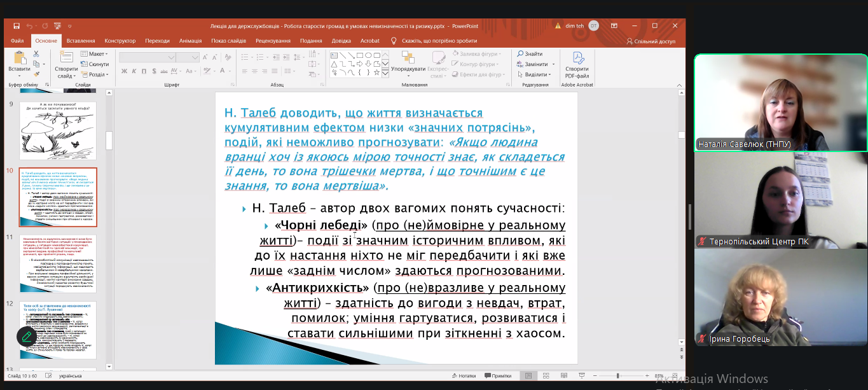Viewport: 868px width, 390px height.
Task: Toggle Normal view button in status bar
Action: (x=528, y=376)
